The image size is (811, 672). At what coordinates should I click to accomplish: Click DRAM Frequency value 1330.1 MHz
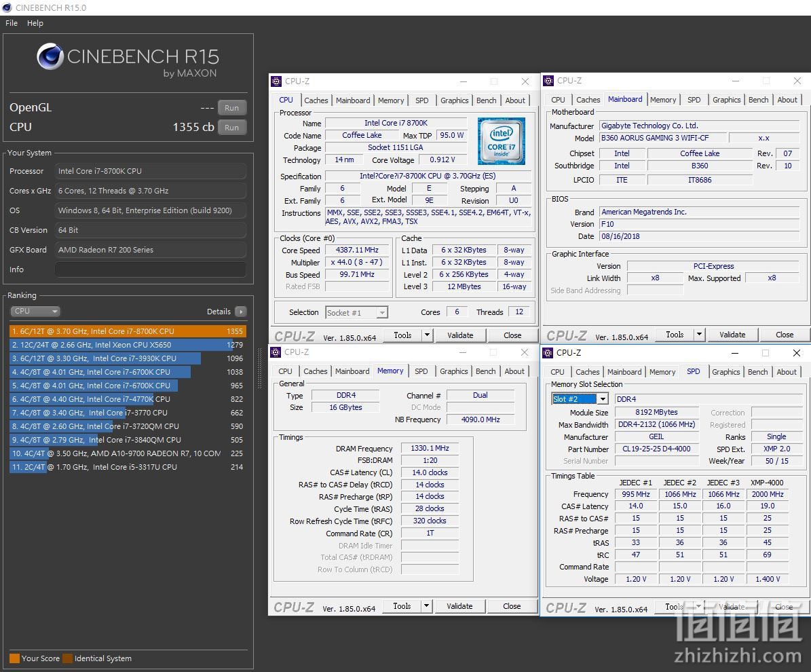click(x=430, y=449)
